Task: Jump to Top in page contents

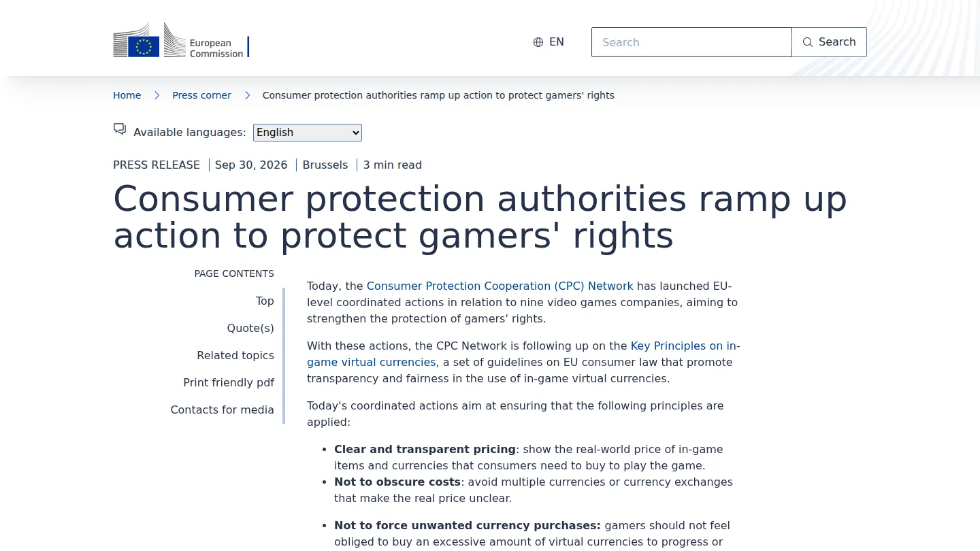Action: pos(265,301)
